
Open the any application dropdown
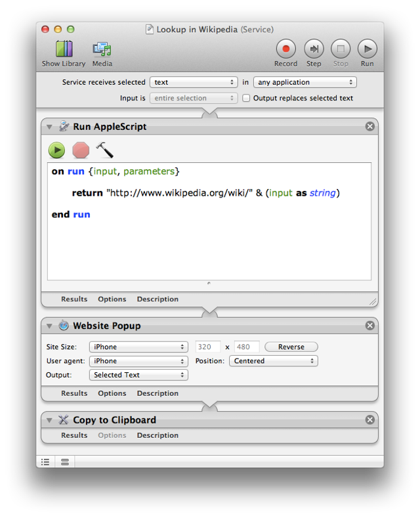click(305, 82)
